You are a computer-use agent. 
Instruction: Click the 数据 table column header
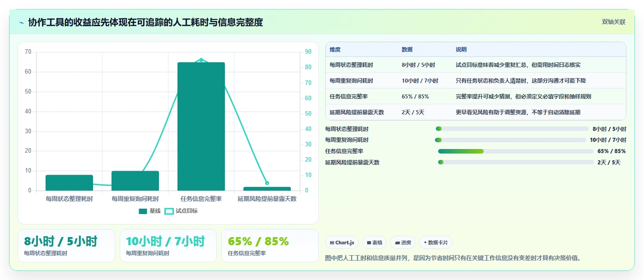coord(407,50)
